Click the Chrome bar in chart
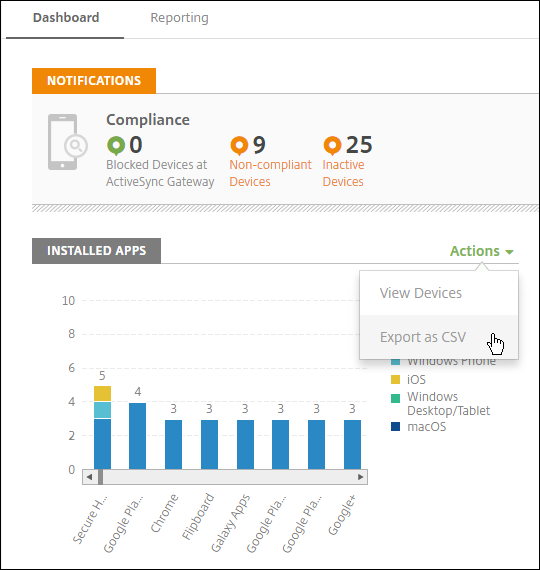 coord(173,445)
